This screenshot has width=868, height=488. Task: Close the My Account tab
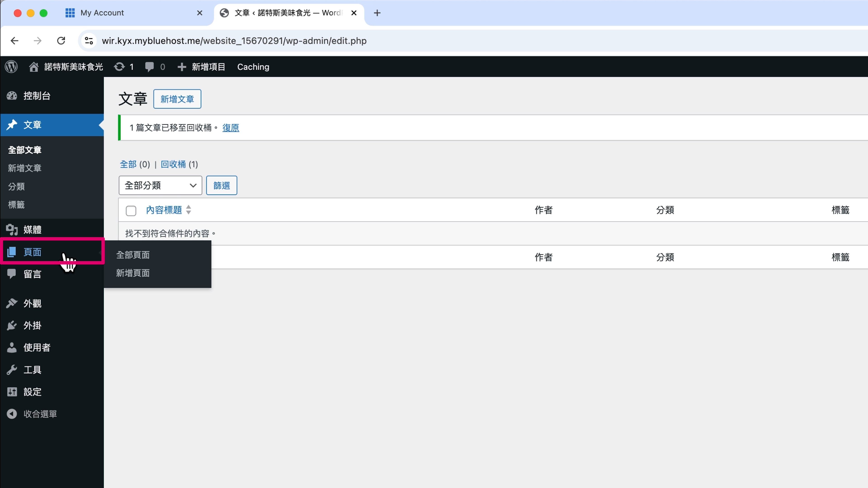click(x=200, y=13)
